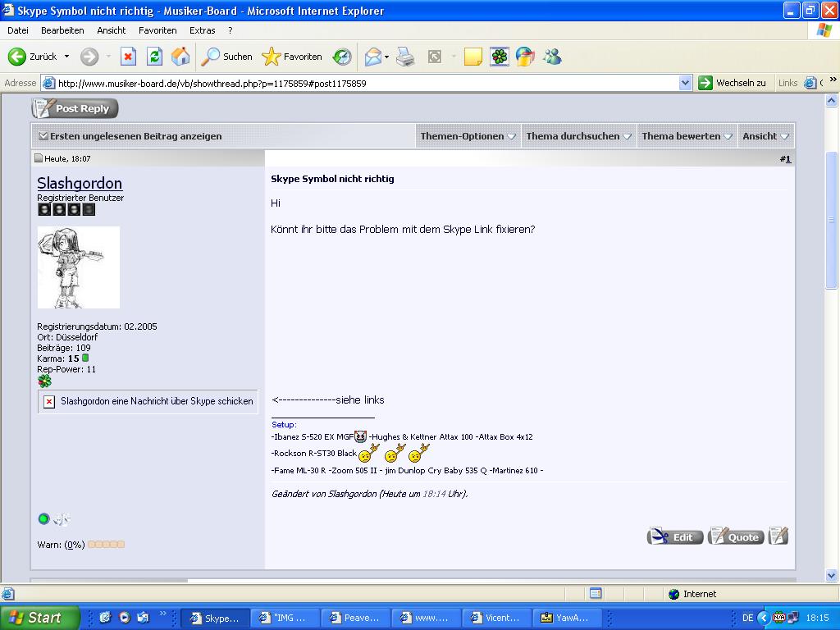Click the ICQ flower icon under Rep-Power
The height and width of the screenshot is (630, 840).
coord(44,381)
